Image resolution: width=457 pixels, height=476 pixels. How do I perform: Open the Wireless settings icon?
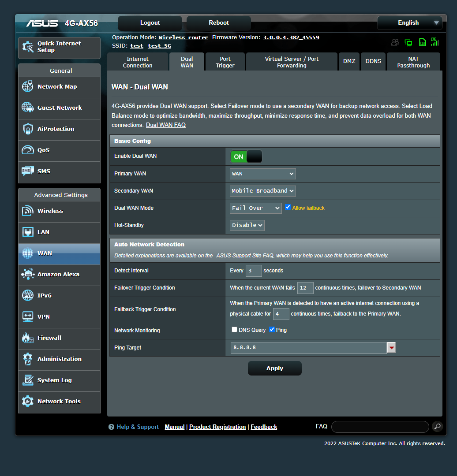[28, 211]
